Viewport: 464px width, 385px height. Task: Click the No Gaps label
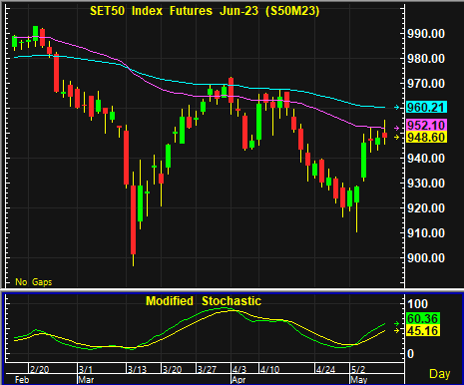tap(34, 282)
